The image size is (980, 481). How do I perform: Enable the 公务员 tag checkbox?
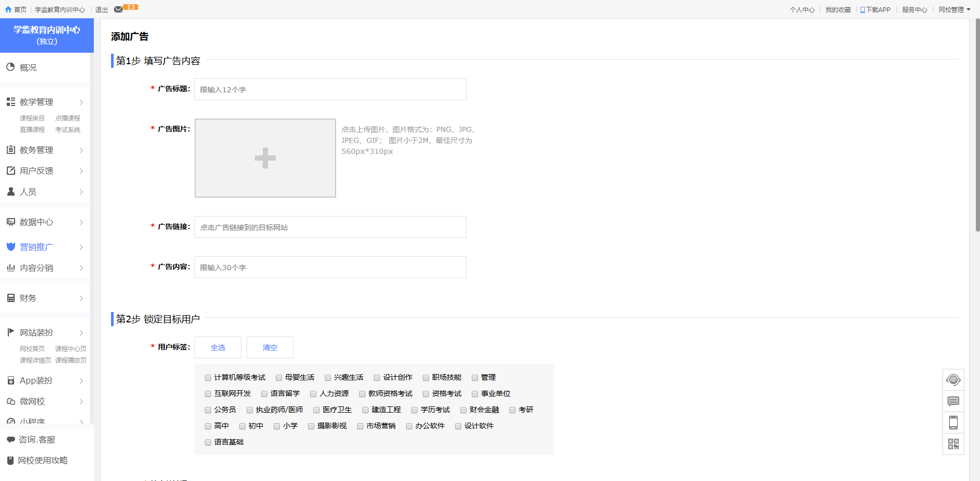(208, 410)
